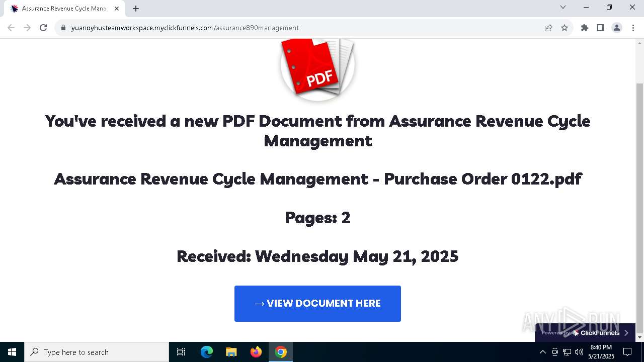This screenshot has height=362, width=644.
Task: Close the Assurance Revenue Cycle tab
Action: pyautogui.click(x=117, y=9)
